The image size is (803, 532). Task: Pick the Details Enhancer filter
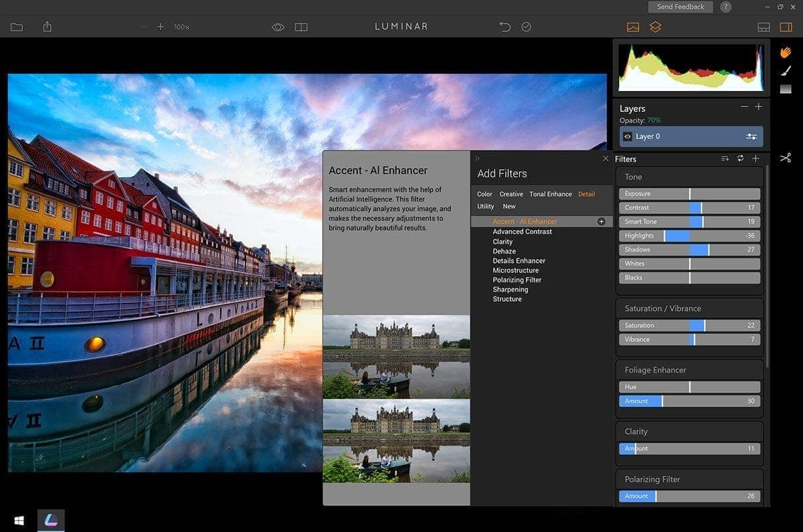519,261
